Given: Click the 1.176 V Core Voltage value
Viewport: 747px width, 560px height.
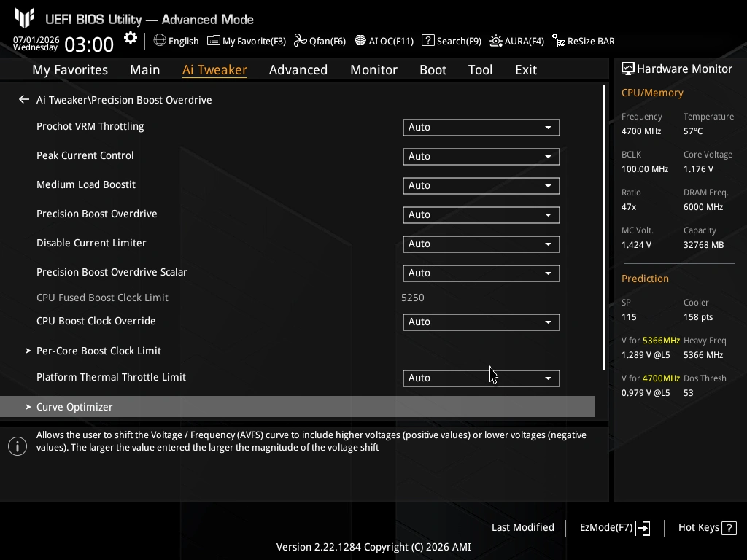Looking at the screenshot, I should click(x=698, y=169).
